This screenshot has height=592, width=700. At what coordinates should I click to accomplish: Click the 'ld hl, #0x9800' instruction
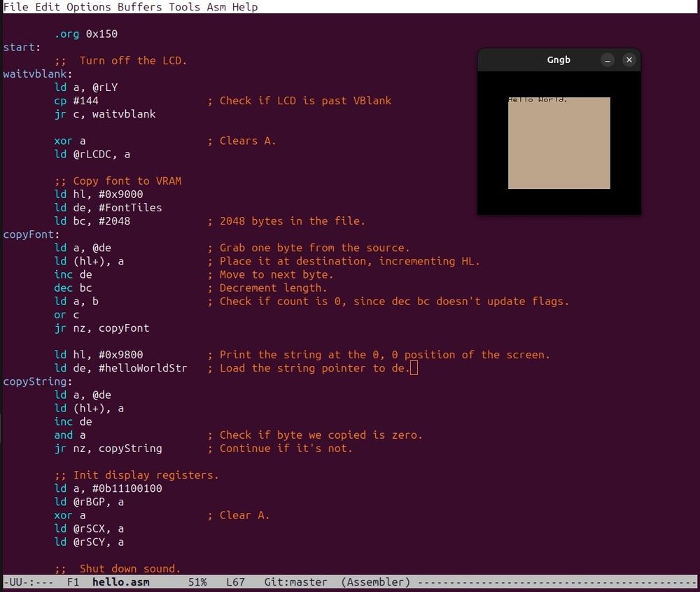99,355
